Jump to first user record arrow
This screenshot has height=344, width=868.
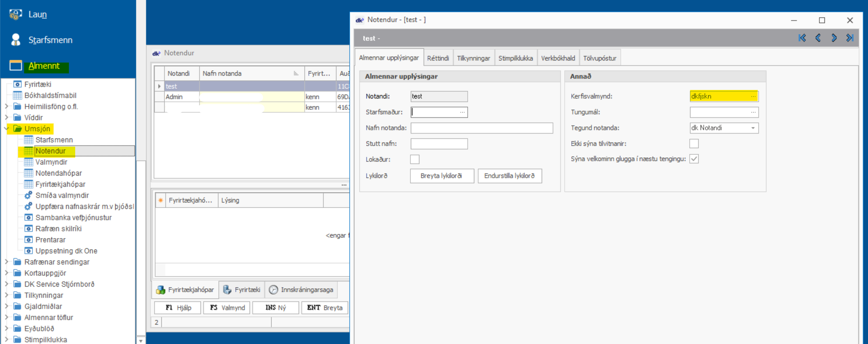point(802,38)
